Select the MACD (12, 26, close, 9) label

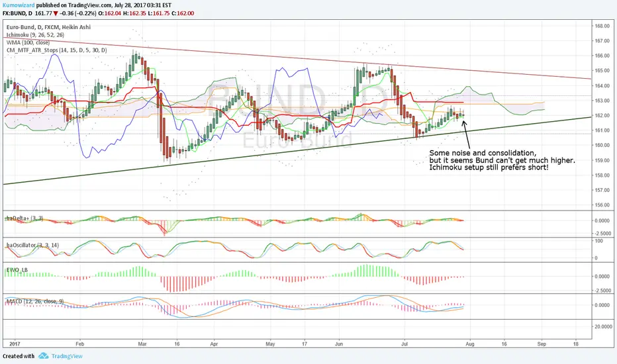(x=35, y=301)
